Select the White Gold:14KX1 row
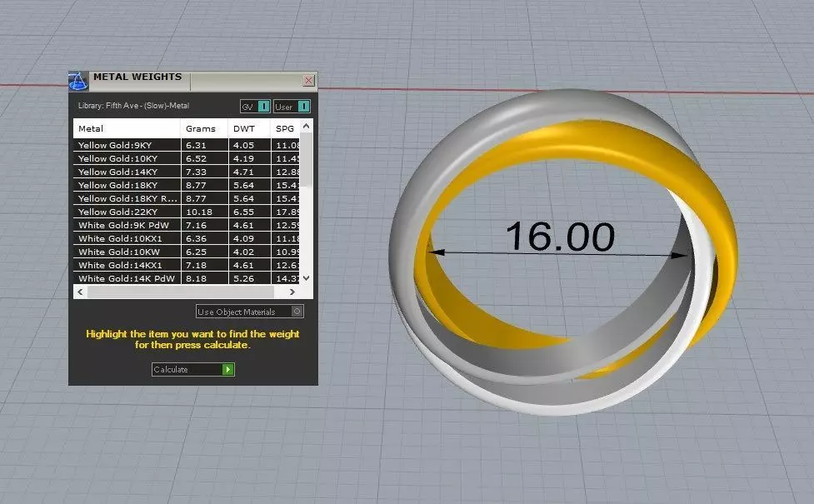This screenshot has width=814, height=504. [187, 265]
